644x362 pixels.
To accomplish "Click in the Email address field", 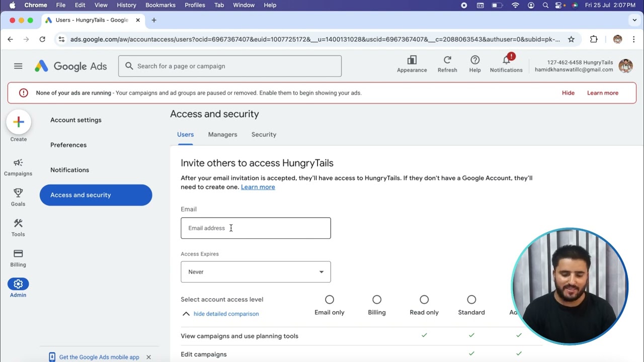I will [256, 228].
